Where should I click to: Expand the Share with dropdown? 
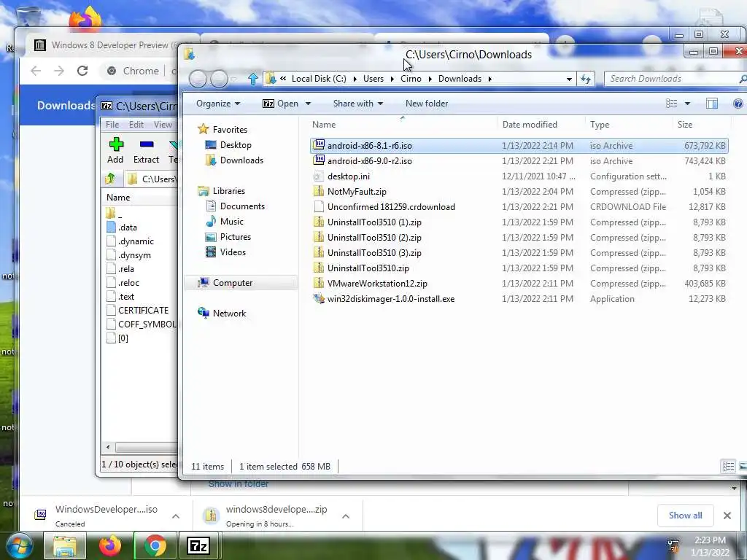coord(357,104)
